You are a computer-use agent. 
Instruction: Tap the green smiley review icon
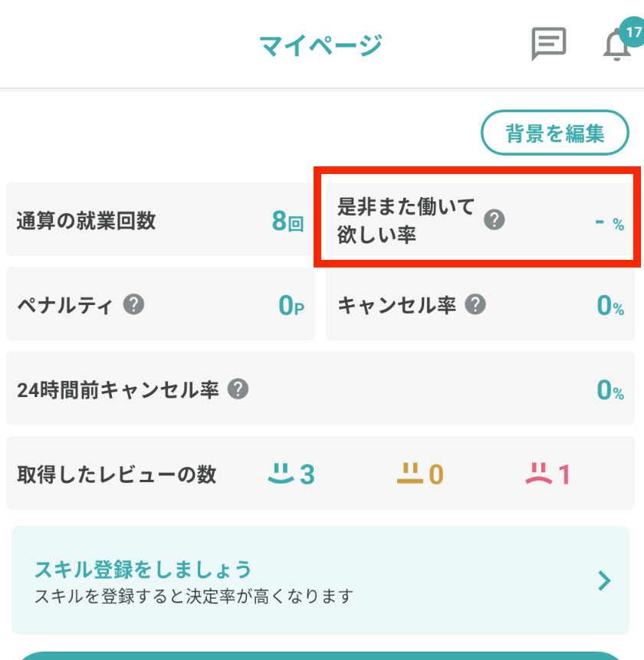[281, 474]
